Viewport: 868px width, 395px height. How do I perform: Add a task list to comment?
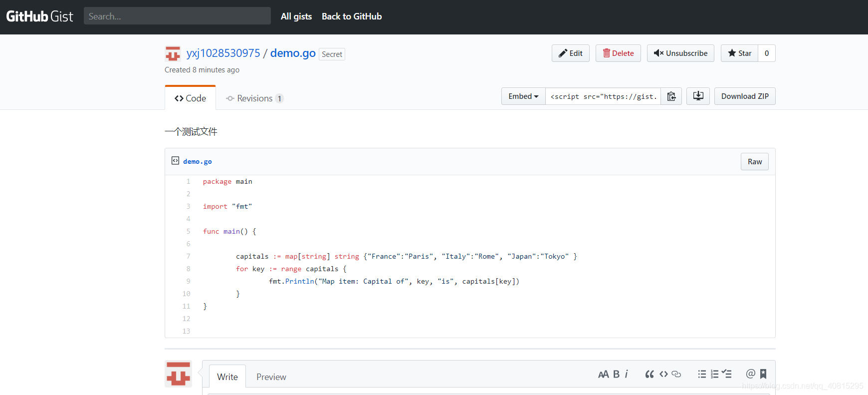pos(727,374)
